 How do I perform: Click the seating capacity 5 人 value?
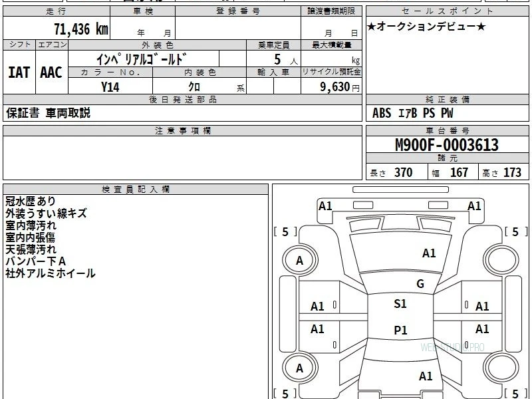click(285, 60)
